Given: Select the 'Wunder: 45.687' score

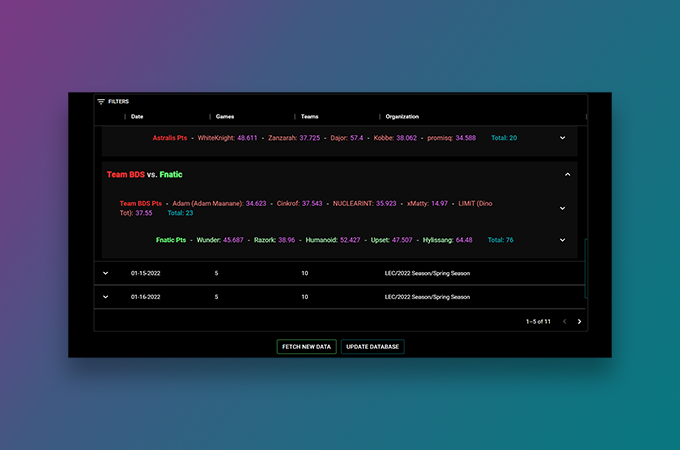Looking at the screenshot, I should 220,240.
